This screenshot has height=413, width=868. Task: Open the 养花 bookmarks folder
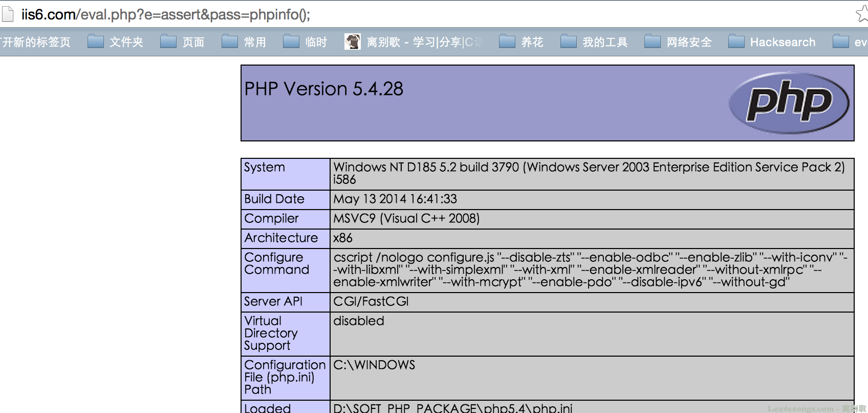coord(521,42)
